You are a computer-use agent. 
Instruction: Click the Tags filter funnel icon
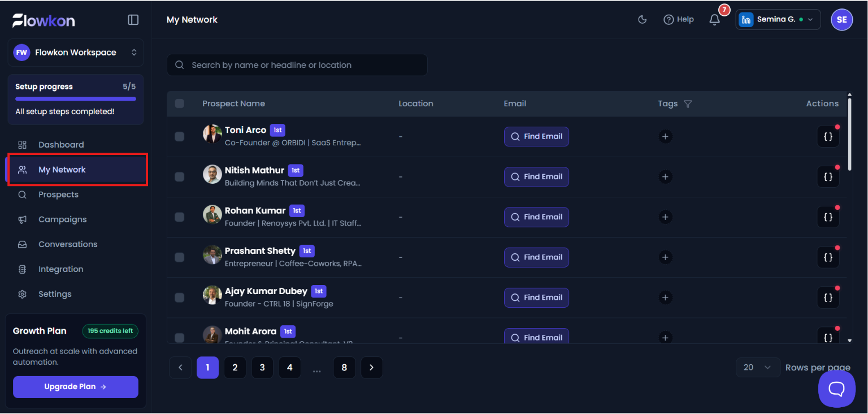tap(688, 104)
